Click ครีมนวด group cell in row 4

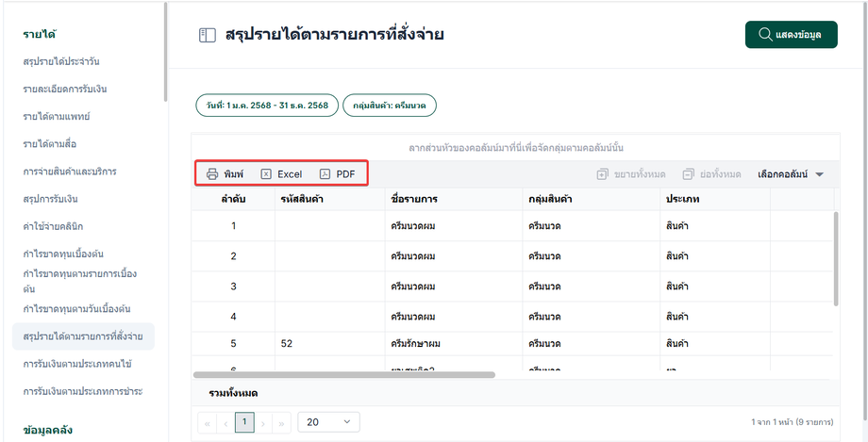(544, 317)
